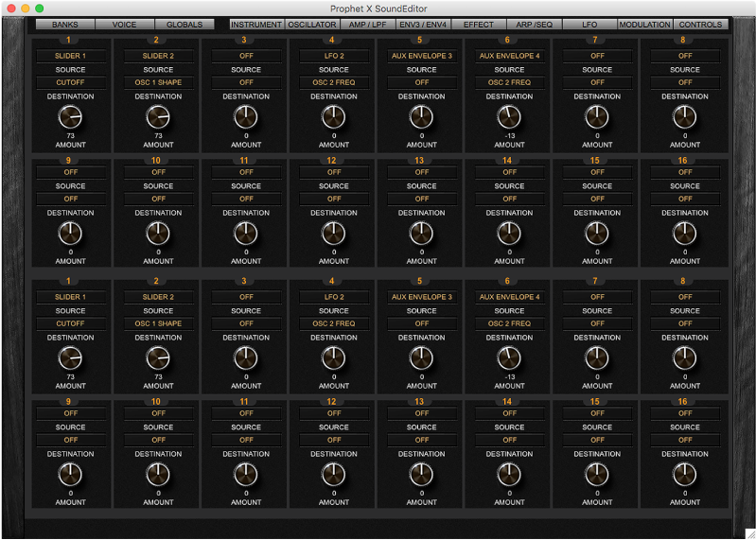Open OSC 1 SHAPE destination in lower section

pyautogui.click(x=158, y=323)
